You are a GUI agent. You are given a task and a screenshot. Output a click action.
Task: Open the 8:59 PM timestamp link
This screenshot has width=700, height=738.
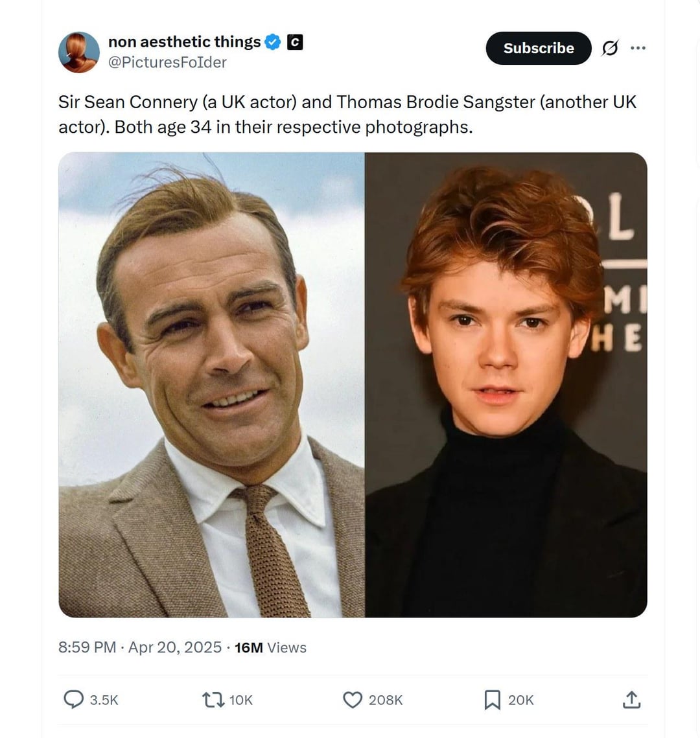click(87, 647)
